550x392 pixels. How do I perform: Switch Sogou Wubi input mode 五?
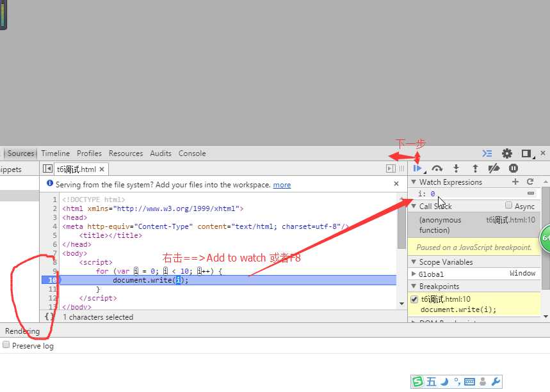432,382
